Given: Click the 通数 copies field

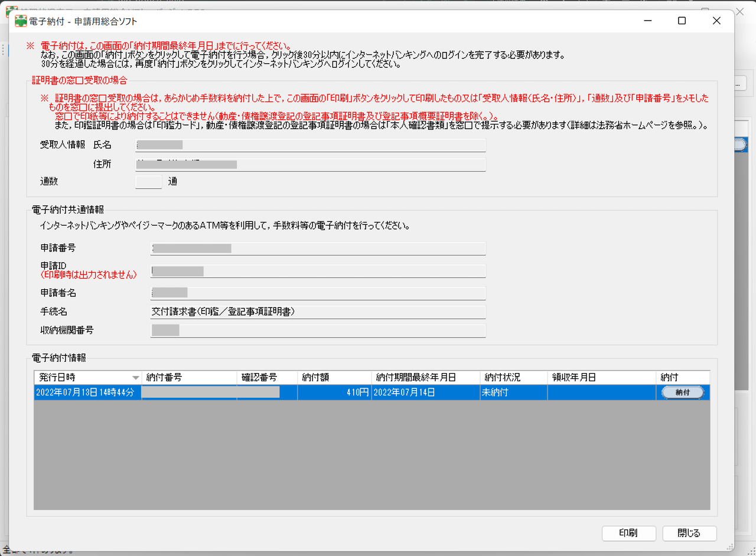Looking at the screenshot, I should 148,181.
